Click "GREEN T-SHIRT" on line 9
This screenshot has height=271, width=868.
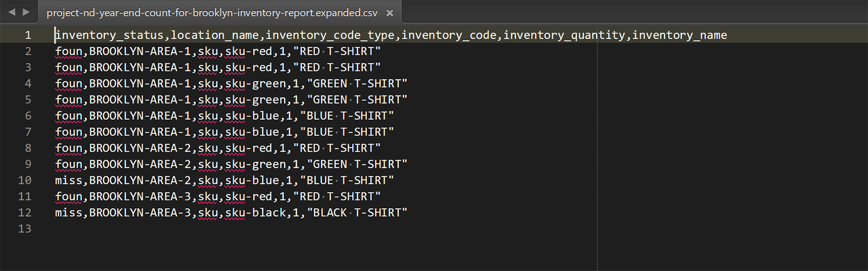pyautogui.click(x=357, y=164)
